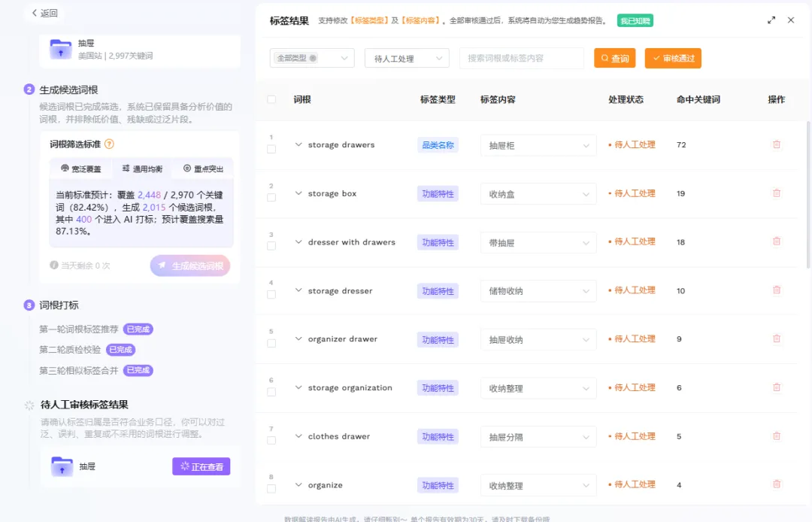
Task: Expand the clothes drawer root row
Action: pyautogui.click(x=298, y=436)
